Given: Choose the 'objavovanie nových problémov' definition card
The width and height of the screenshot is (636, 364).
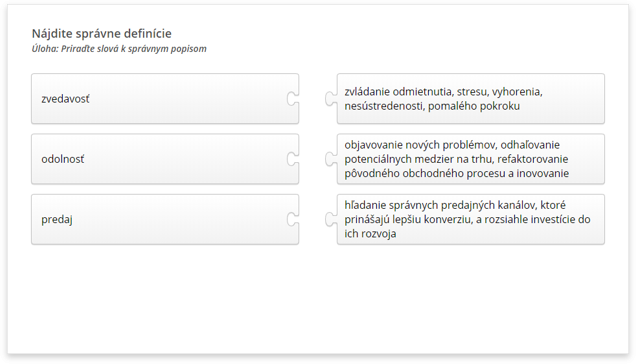Looking at the screenshot, I should coord(471,159).
